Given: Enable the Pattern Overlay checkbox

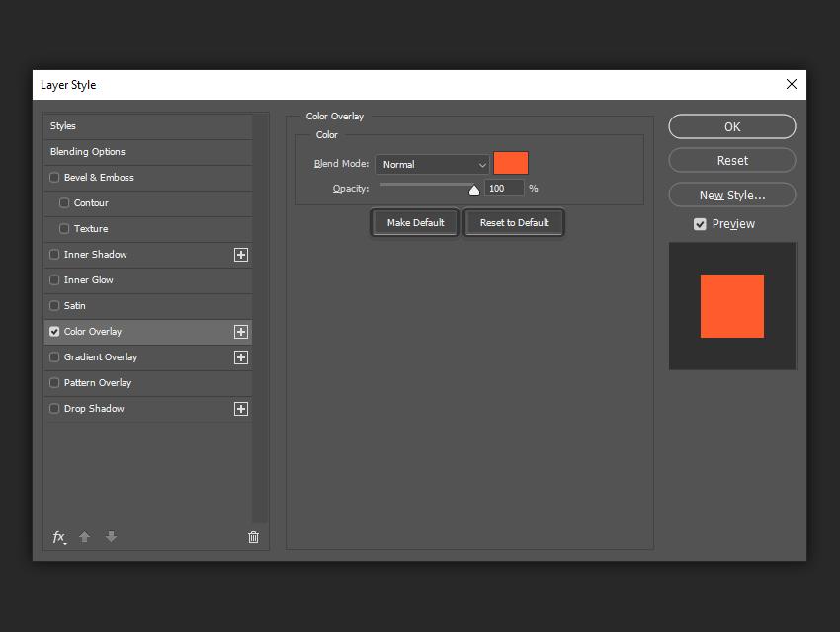Looking at the screenshot, I should (54, 382).
